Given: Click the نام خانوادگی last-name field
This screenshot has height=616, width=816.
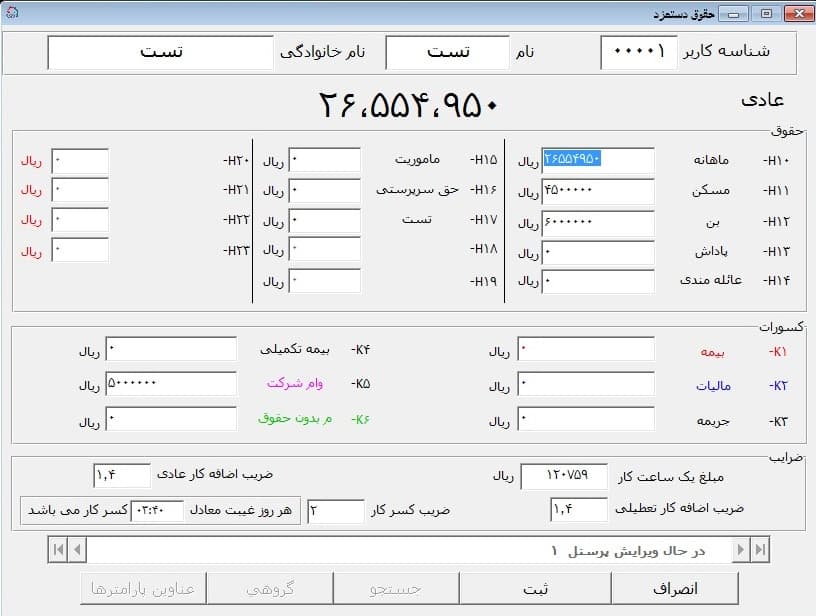Looking at the screenshot, I should (x=160, y=52).
